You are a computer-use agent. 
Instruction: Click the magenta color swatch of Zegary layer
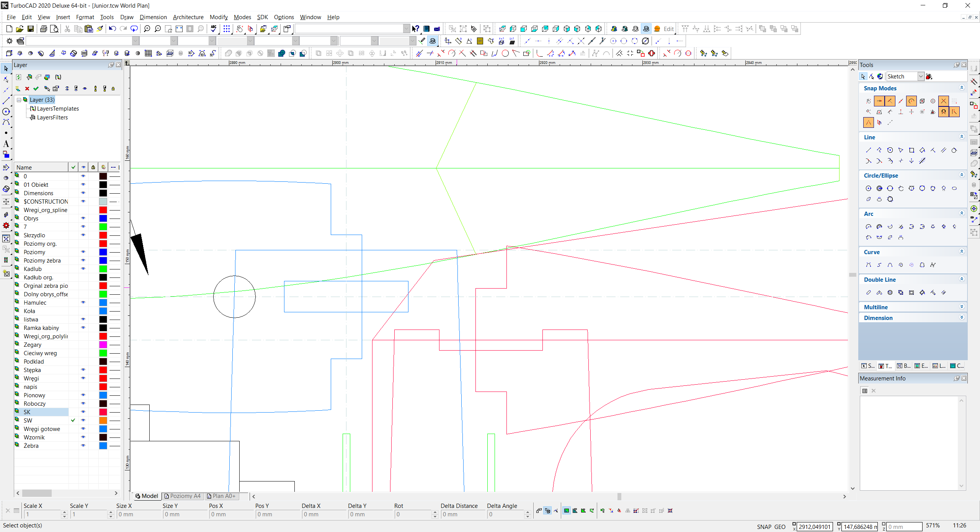coord(103,345)
